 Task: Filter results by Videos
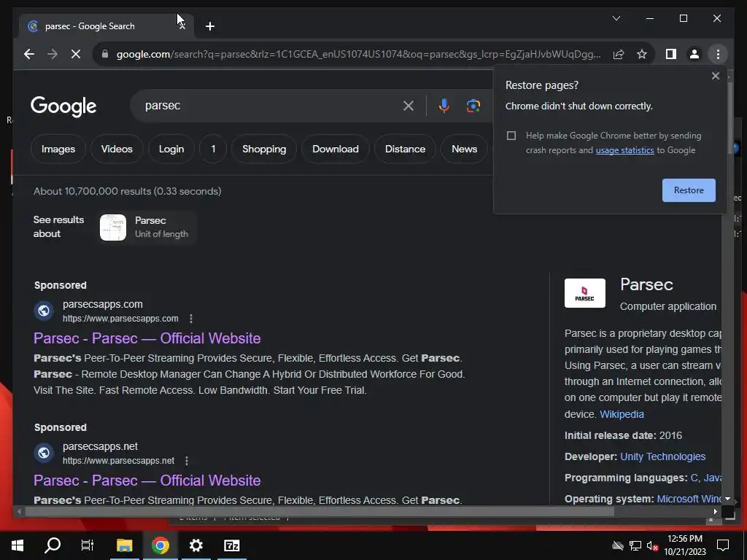coord(117,149)
